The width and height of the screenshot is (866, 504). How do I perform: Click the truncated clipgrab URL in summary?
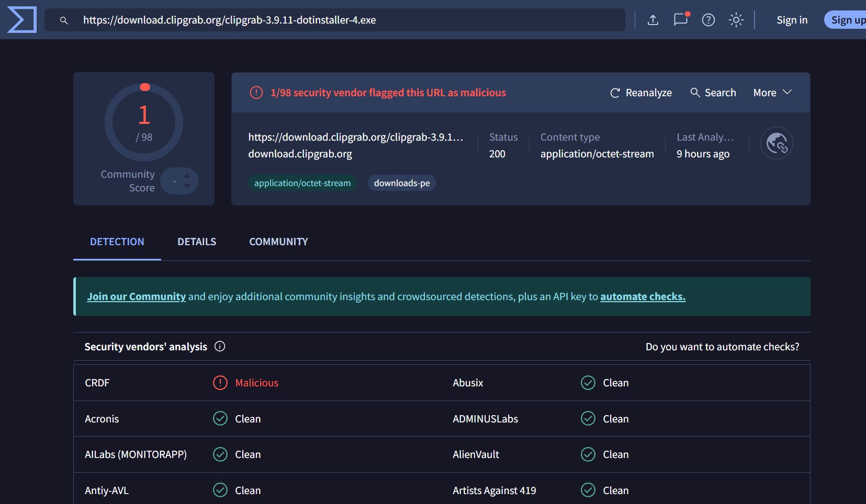[x=356, y=137]
